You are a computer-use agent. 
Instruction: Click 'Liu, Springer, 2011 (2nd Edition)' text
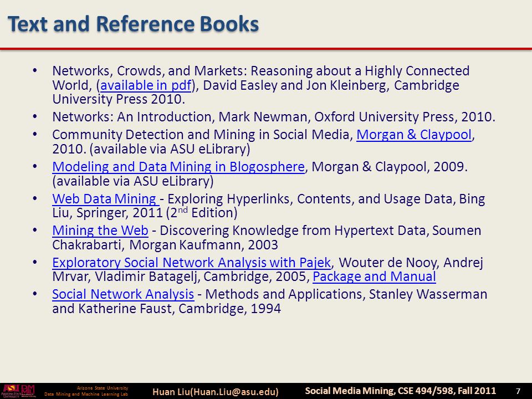[145, 213]
